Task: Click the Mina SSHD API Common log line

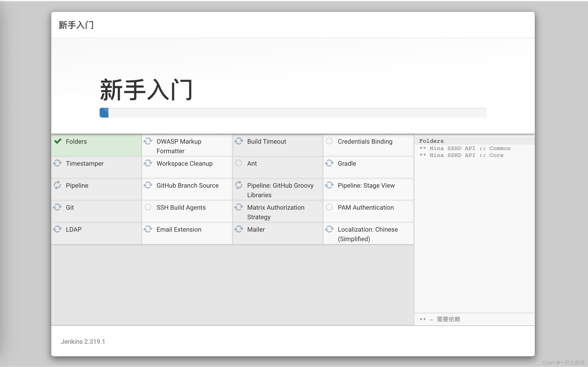Action: click(x=465, y=148)
